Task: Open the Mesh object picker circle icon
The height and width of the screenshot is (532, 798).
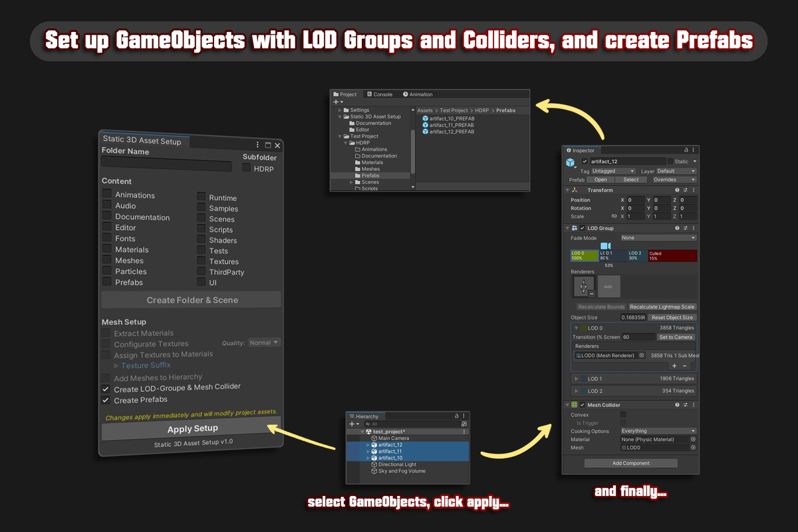Action: pyautogui.click(x=693, y=448)
